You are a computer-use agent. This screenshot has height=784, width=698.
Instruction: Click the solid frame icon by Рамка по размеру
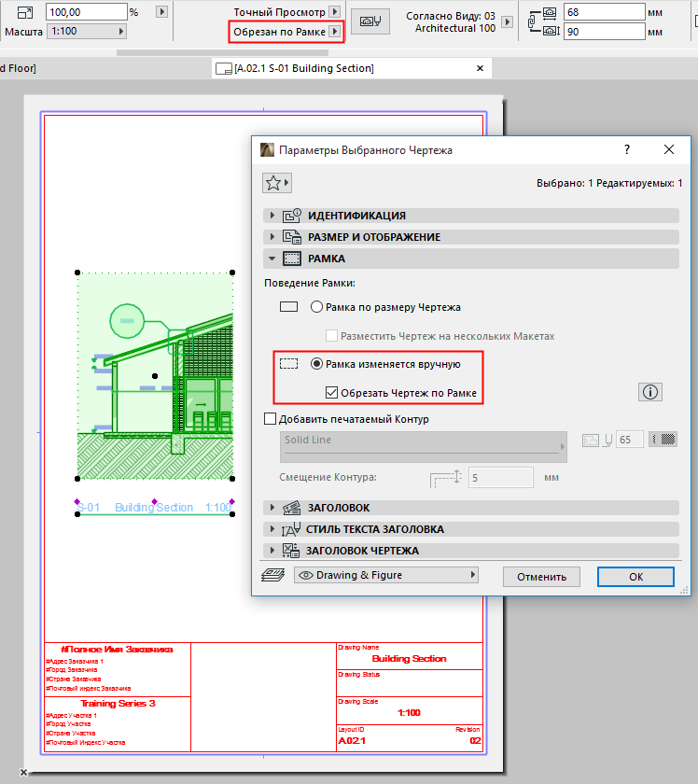[289, 306]
